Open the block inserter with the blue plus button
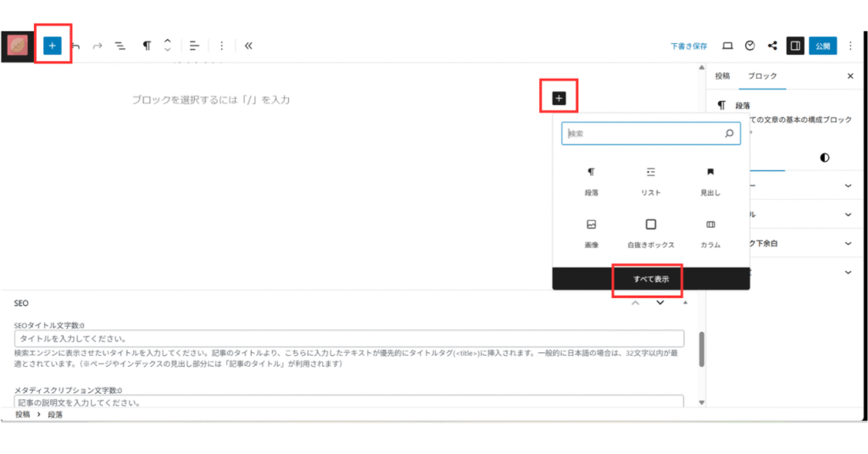 click(52, 46)
